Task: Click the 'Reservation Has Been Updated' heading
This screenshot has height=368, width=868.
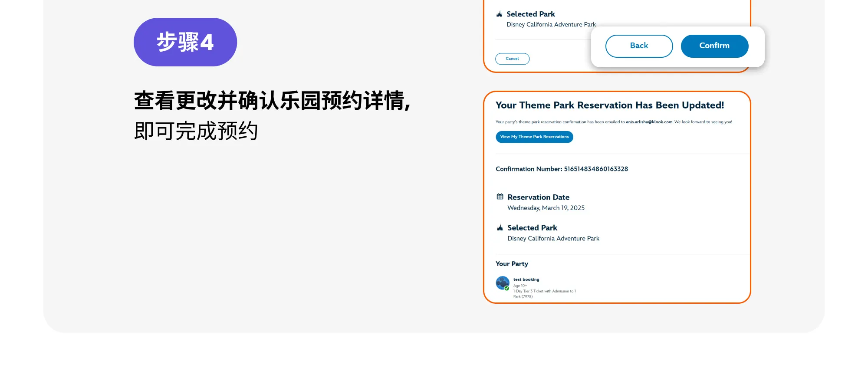Action: pyautogui.click(x=610, y=105)
